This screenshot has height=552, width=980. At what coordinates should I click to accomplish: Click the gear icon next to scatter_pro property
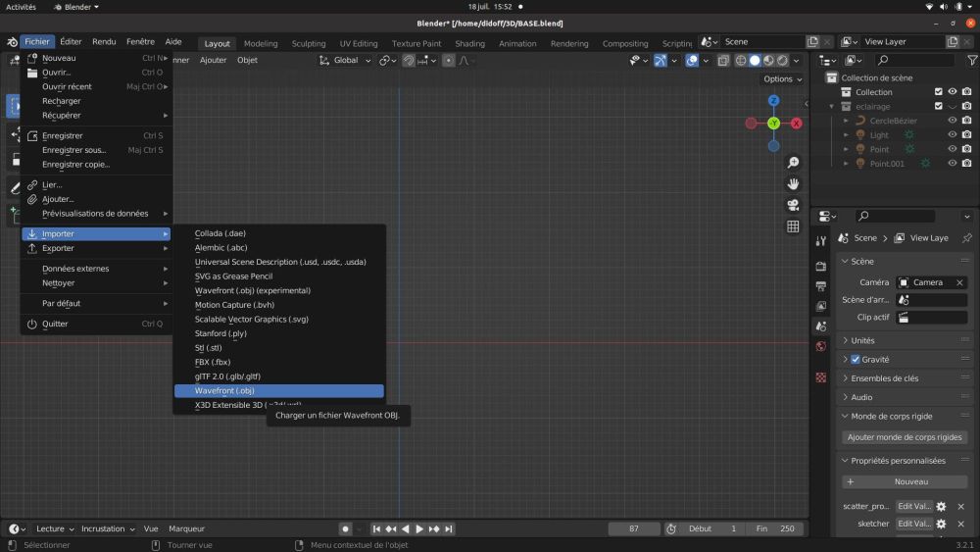tap(941, 507)
